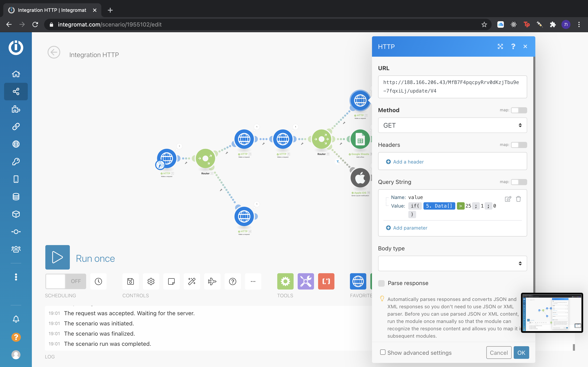The width and height of the screenshot is (588, 367).
Task: Enable the Parse response checkbox
Action: [x=381, y=283]
